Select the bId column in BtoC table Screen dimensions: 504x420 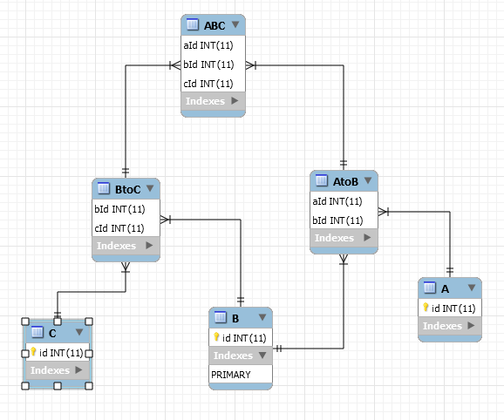126,209
